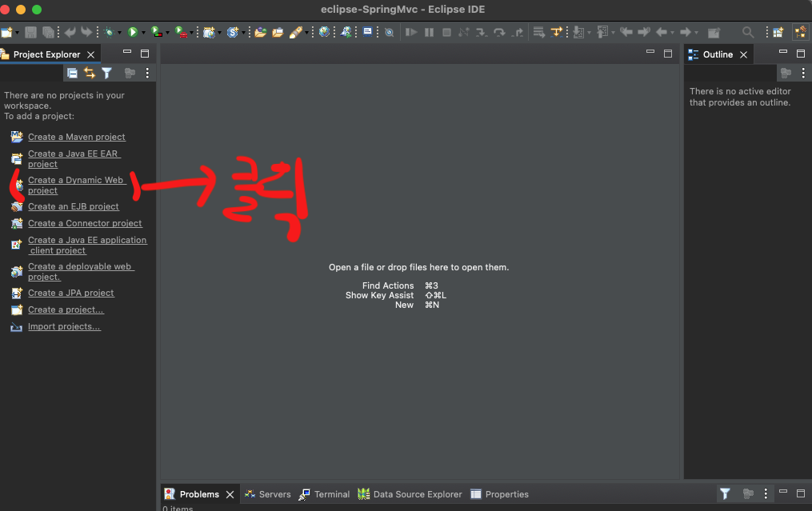This screenshot has width=812, height=511.
Task: Click the Open Perspective icon
Action: pos(778,33)
